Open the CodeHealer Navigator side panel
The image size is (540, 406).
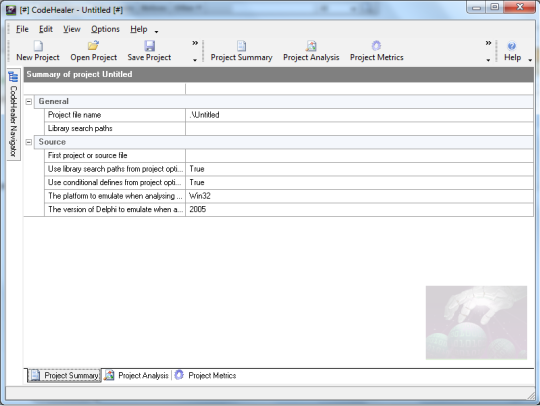pos(13,114)
